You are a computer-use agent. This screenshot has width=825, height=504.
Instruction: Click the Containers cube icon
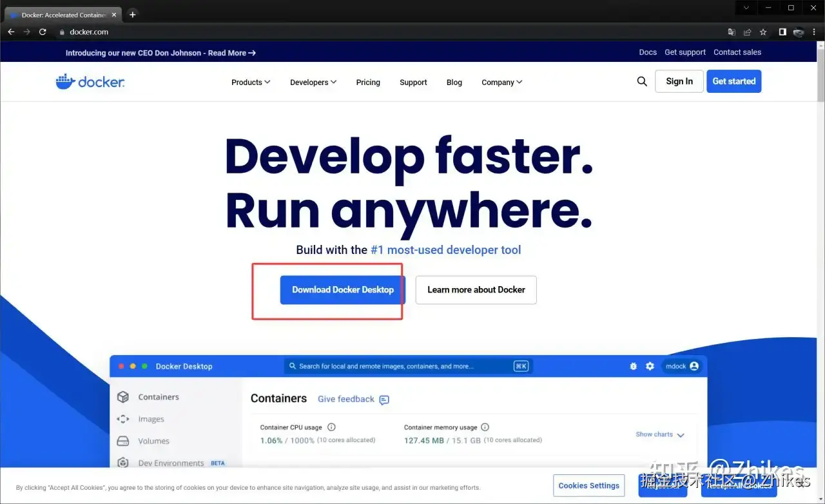[x=122, y=397]
